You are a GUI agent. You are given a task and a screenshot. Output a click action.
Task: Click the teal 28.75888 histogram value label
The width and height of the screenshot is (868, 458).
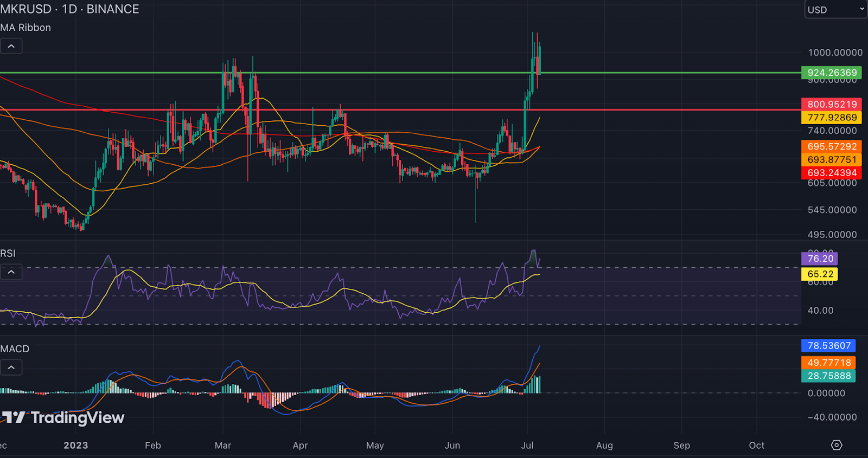click(x=828, y=376)
